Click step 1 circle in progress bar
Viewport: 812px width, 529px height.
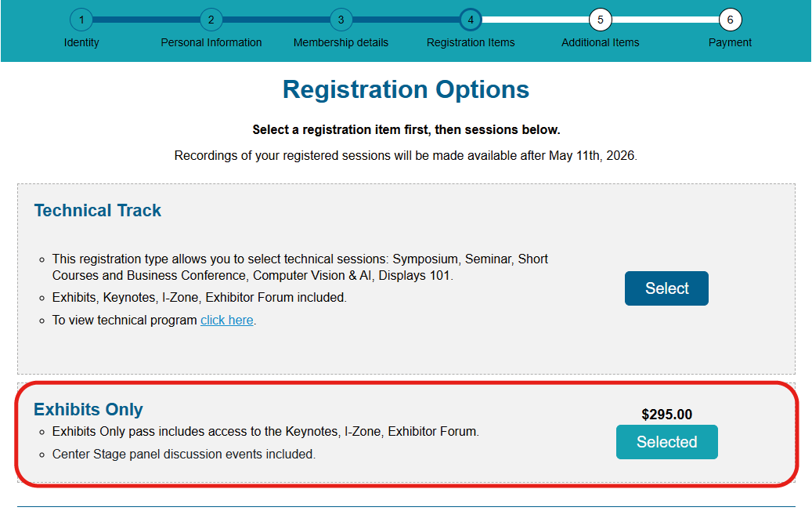pos(81,20)
